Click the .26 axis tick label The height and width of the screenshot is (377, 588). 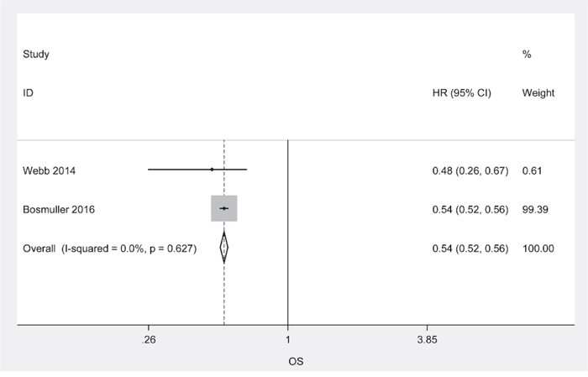[149, 340]
